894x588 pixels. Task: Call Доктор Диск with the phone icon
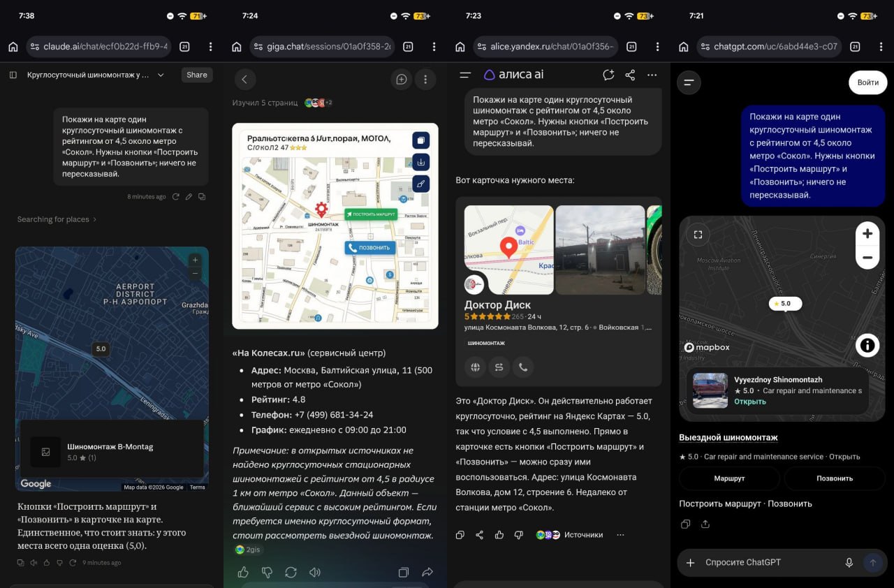[522, 367]
